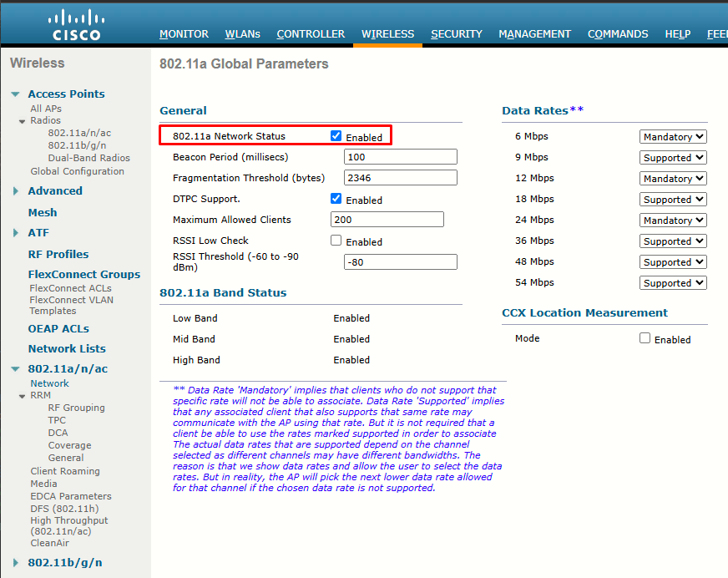Open Dual-Band Radios link
The height and width of the screenshot is (578, 728).
(88, 158)
